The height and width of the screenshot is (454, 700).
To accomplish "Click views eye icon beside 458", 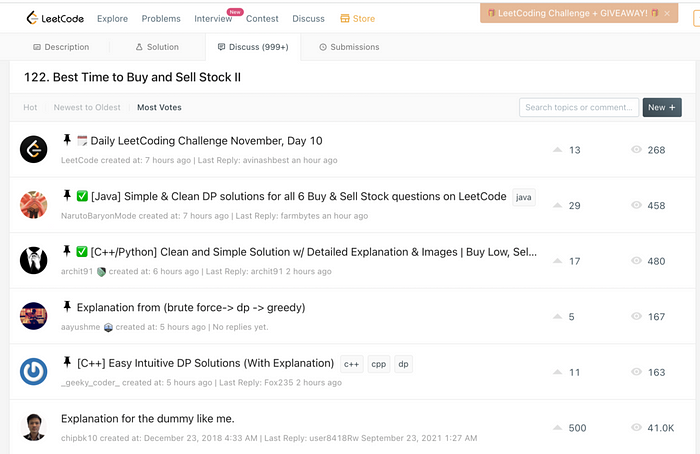I will [x=636, y=205].
